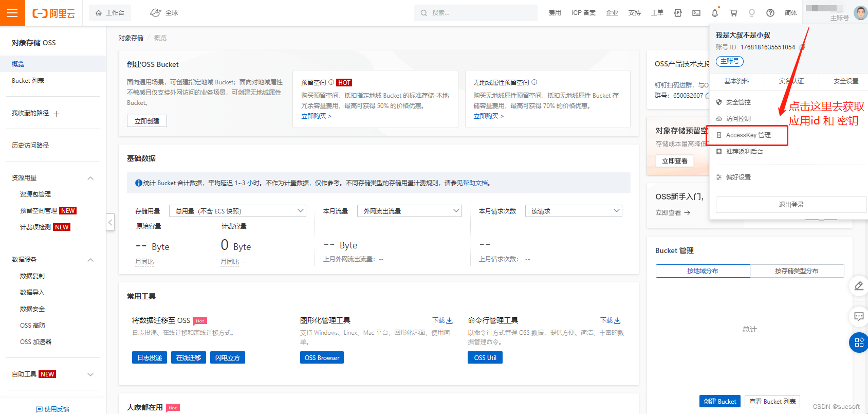Open 安全管控 in account menu
This screenshot has height=414, width=868.
[x=738, y=102]
